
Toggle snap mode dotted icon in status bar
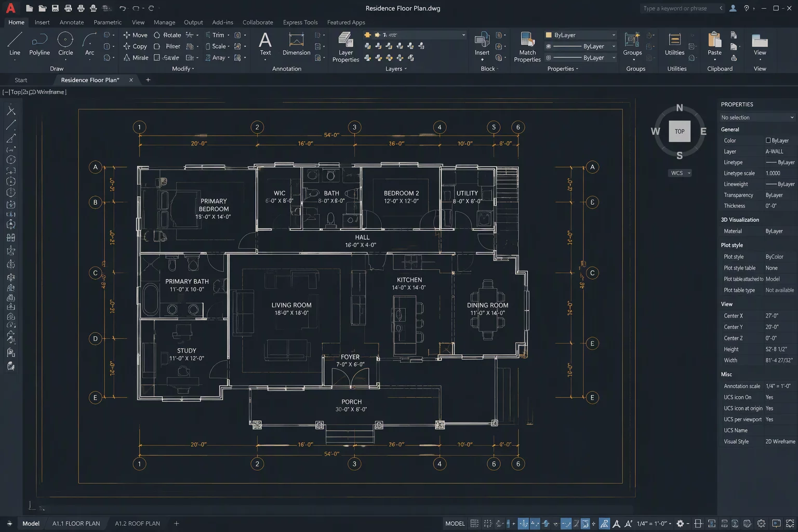[487, 523]
